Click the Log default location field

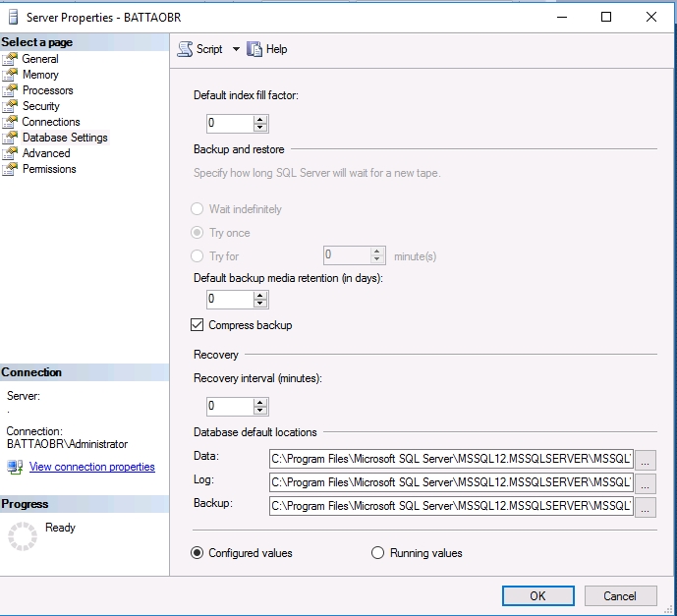point(451,482)
